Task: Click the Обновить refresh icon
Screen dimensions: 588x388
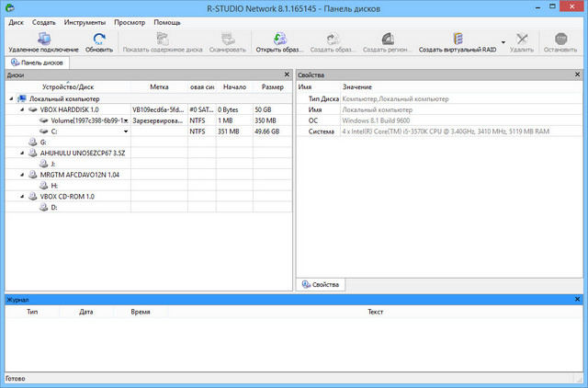Action: (98, 39)
